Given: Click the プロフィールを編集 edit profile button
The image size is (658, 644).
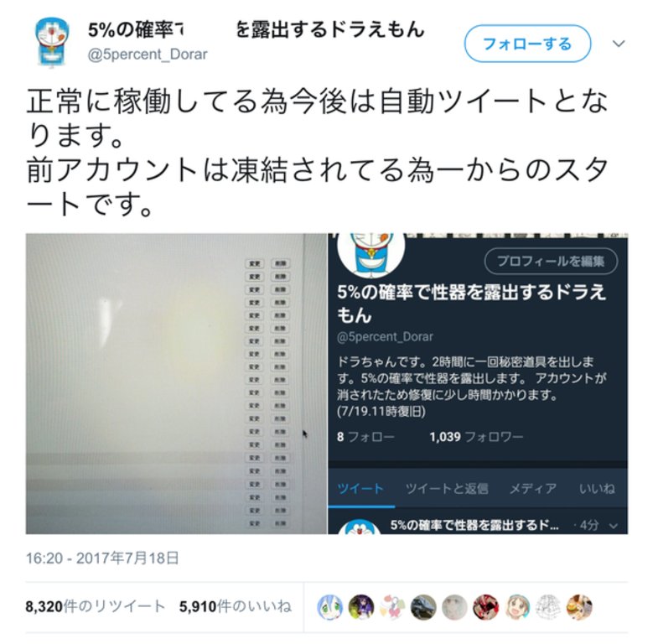Looking at the screenshot, I should (x=551, y=261).
